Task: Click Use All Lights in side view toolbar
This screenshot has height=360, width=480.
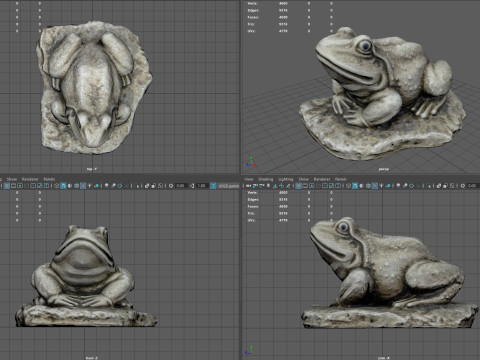Action: (x=381, y=186)
